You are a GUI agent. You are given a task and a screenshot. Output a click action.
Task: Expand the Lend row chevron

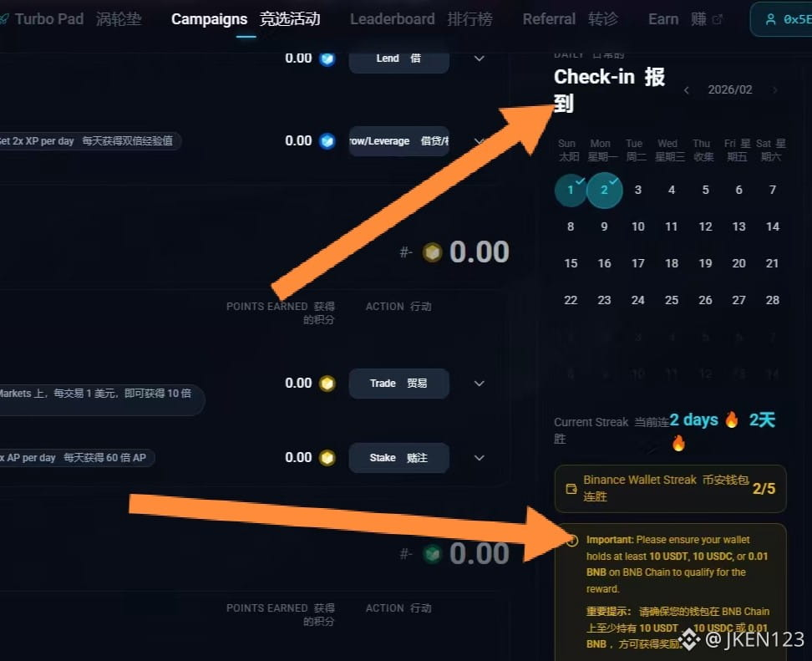480,58
